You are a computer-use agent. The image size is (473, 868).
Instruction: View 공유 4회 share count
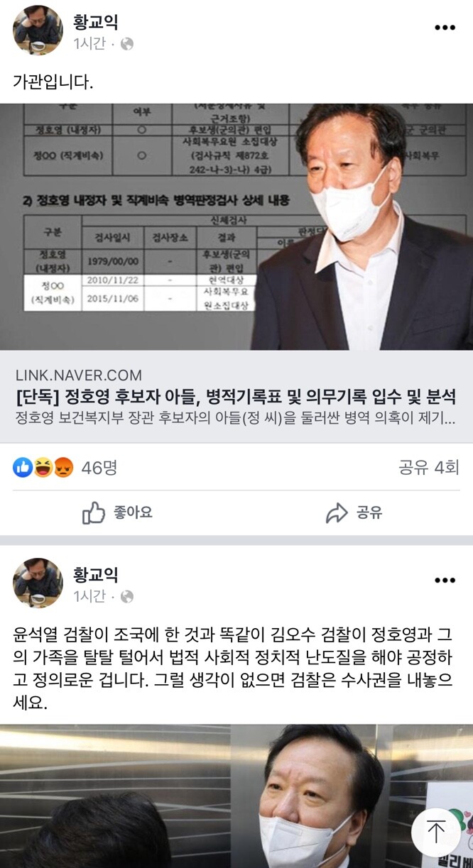(x=429, y=467)
